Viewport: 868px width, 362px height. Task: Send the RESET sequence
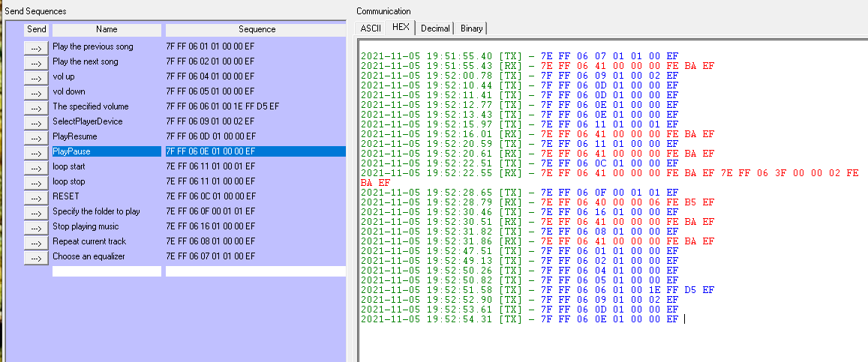click(x=36, y=196)
